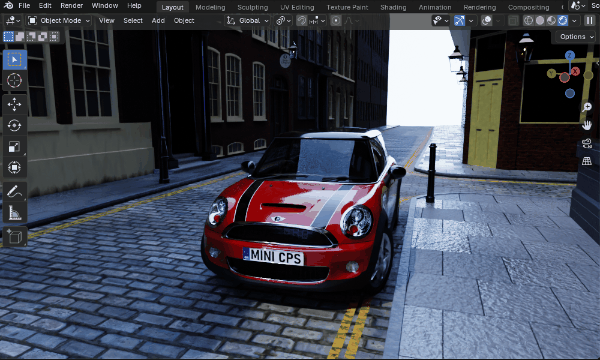Switch to the UV Editing workspace tab
Image resolution: width=600 pixels, height=360 pixels.
297,7
